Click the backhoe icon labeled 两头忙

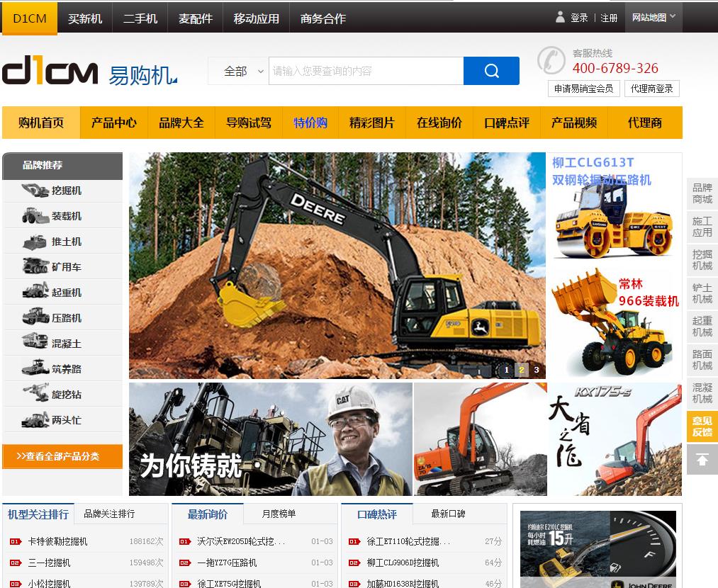(x=35, y=419)
